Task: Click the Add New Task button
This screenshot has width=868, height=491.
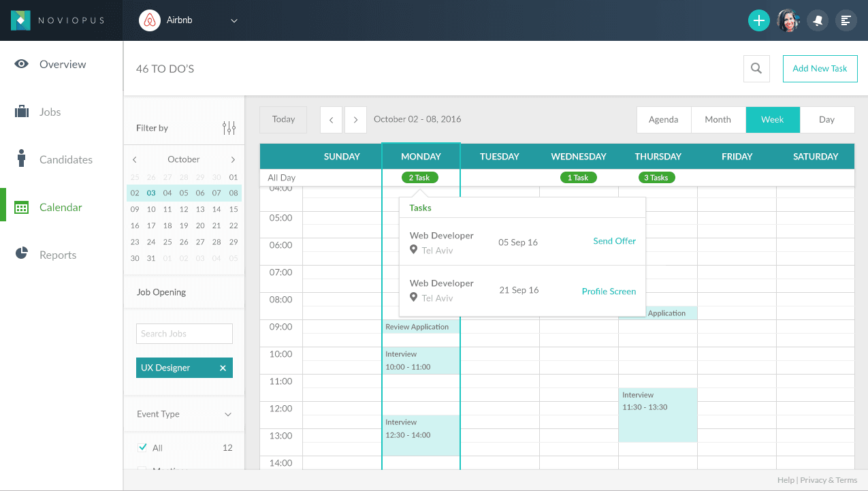Action: 820,68
